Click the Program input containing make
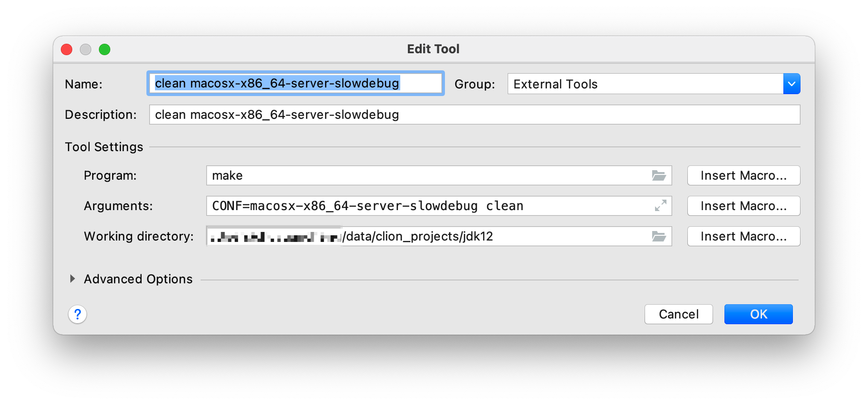The height and width of the screenshot is (405, 868). [428, 175]
